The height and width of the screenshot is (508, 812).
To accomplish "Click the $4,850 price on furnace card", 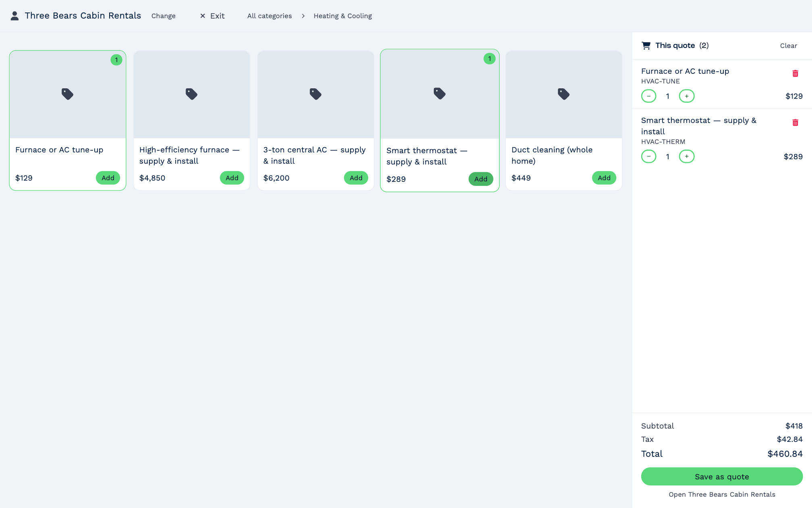I will [x=152, y=178].
